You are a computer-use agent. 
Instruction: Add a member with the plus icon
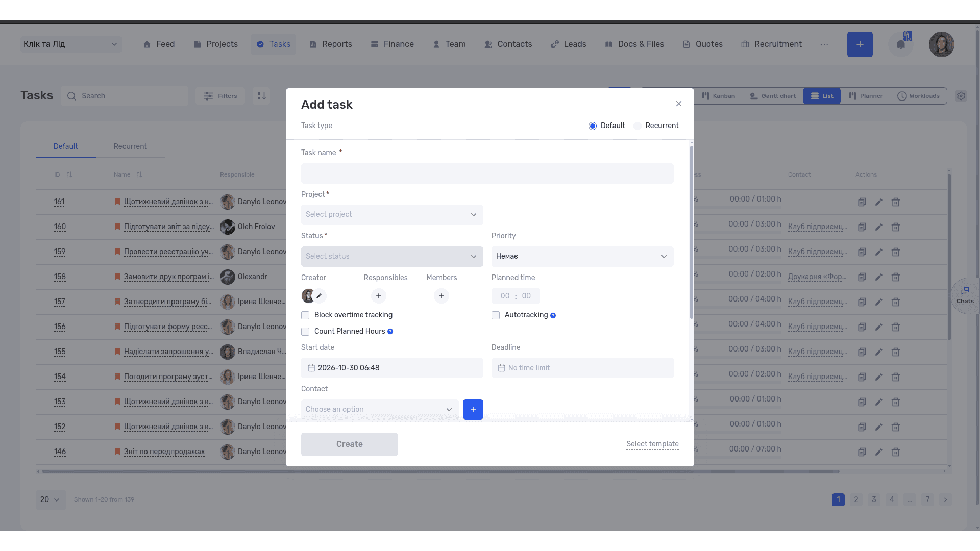442,296
